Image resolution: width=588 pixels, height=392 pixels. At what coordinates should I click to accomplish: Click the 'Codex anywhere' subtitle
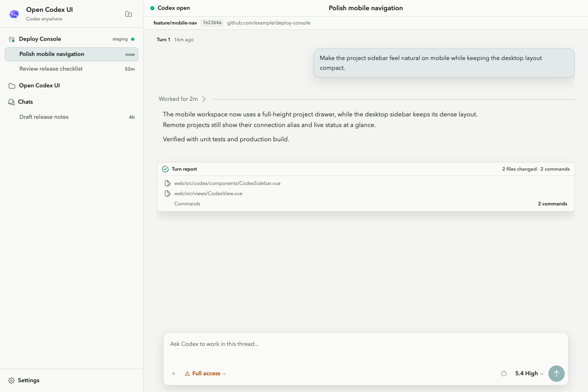pyautogui.click(x=44, y=19)
